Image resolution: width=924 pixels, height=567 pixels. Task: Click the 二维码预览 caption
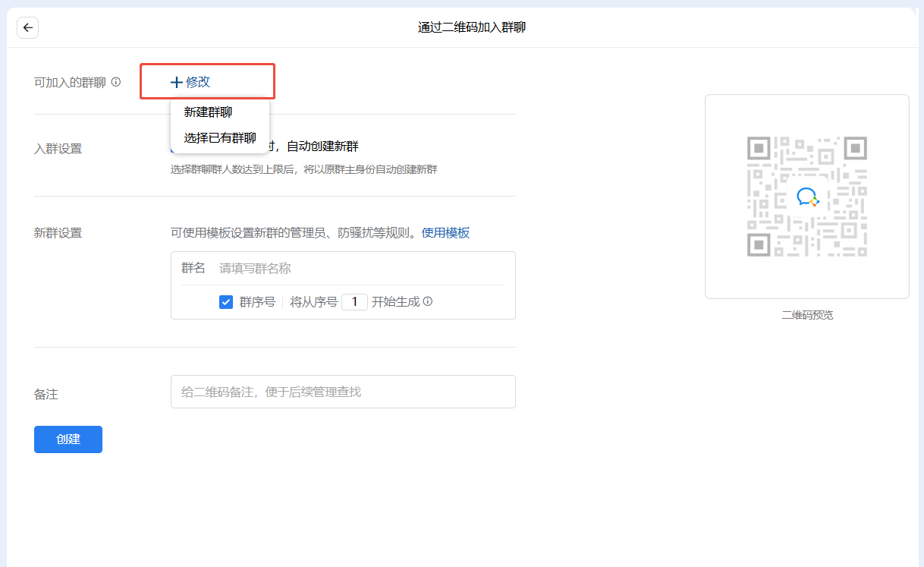click(x=807, y=315)
